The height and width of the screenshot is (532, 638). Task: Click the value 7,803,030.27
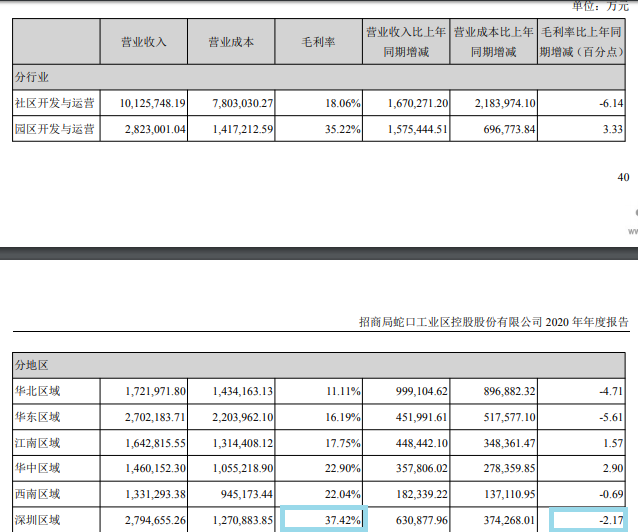coord(243,103)
